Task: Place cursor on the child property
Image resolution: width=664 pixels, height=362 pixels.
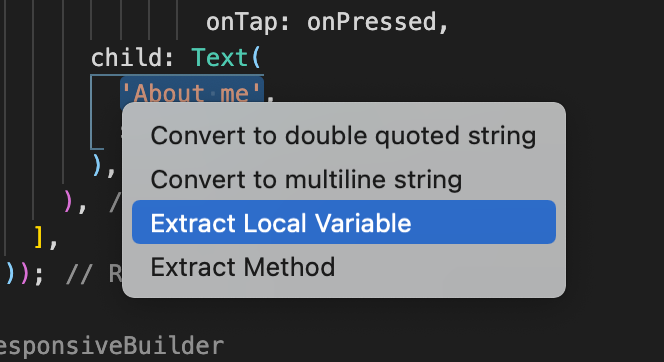Action: [127, 57]
